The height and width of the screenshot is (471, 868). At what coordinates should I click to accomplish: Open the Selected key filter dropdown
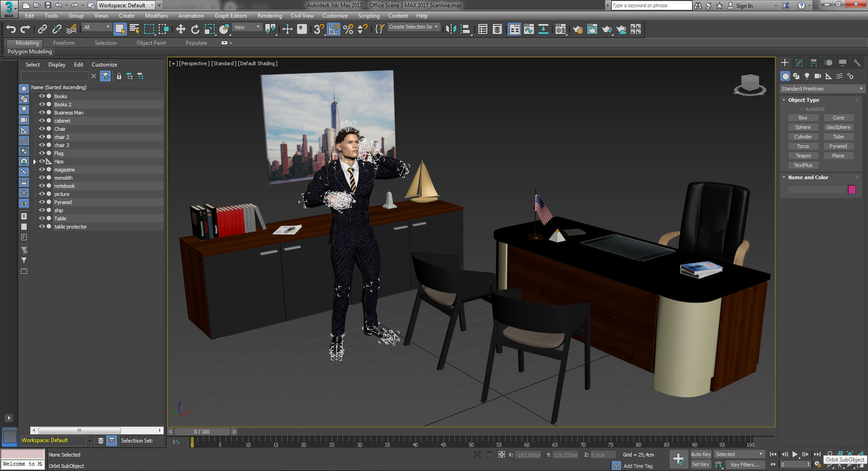(x=739, y=454)
